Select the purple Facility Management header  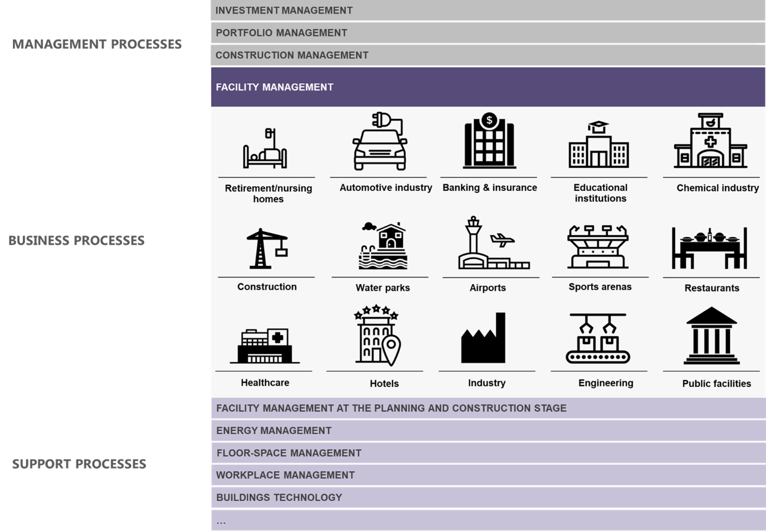point(487,87)
